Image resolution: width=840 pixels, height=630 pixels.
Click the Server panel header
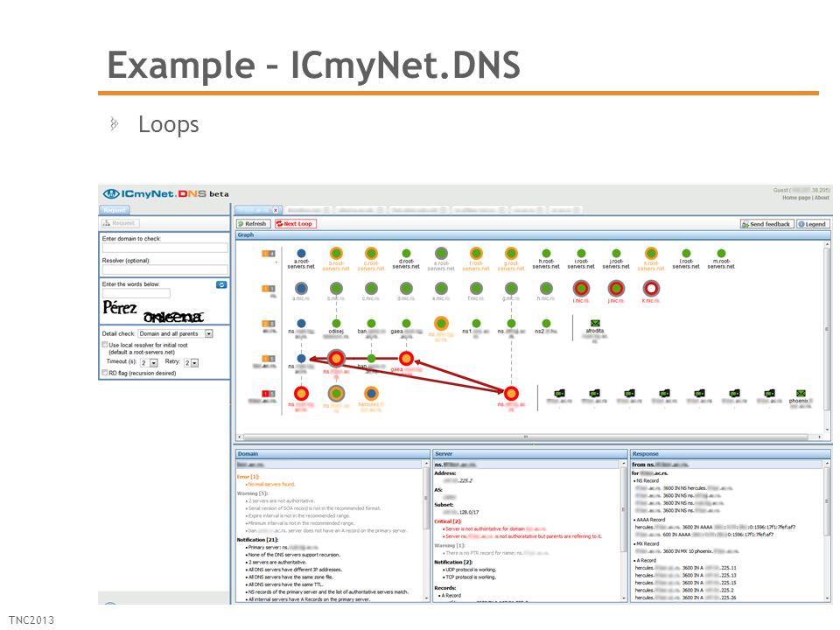pos(530,454)
